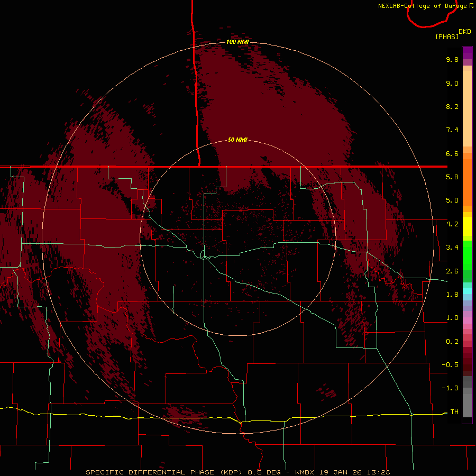This screenshot has width=476, height=476.
Task: Click the 2.6 legend value
Action: pos(452,271)
